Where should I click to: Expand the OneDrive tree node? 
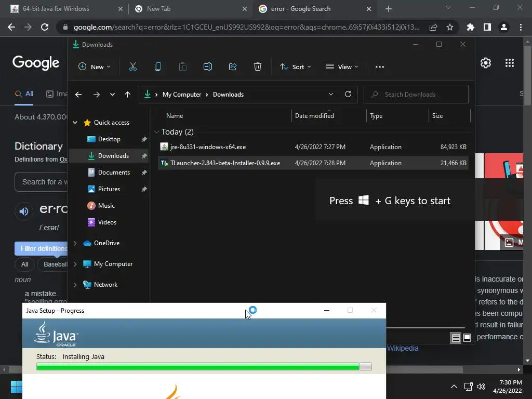coord(75,243)
